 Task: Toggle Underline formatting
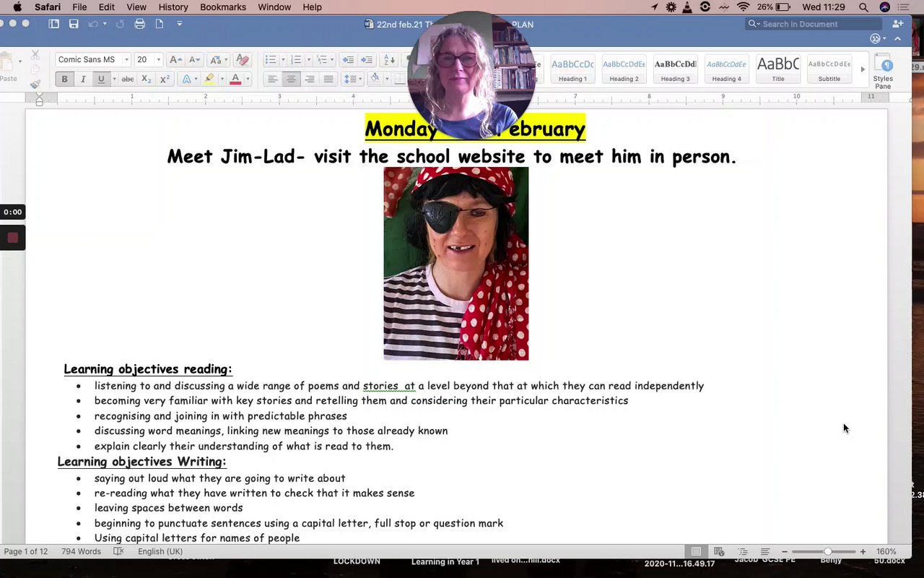101,79
